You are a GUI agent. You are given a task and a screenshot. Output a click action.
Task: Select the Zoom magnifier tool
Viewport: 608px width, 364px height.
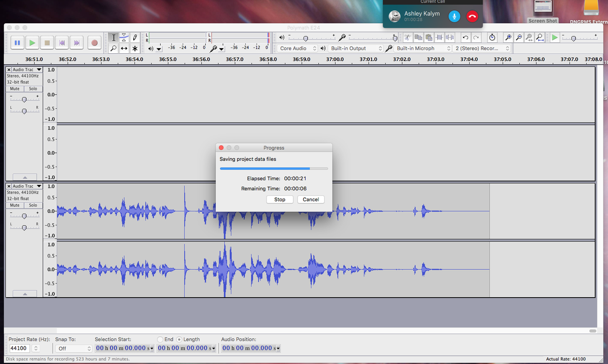(114, 49)
